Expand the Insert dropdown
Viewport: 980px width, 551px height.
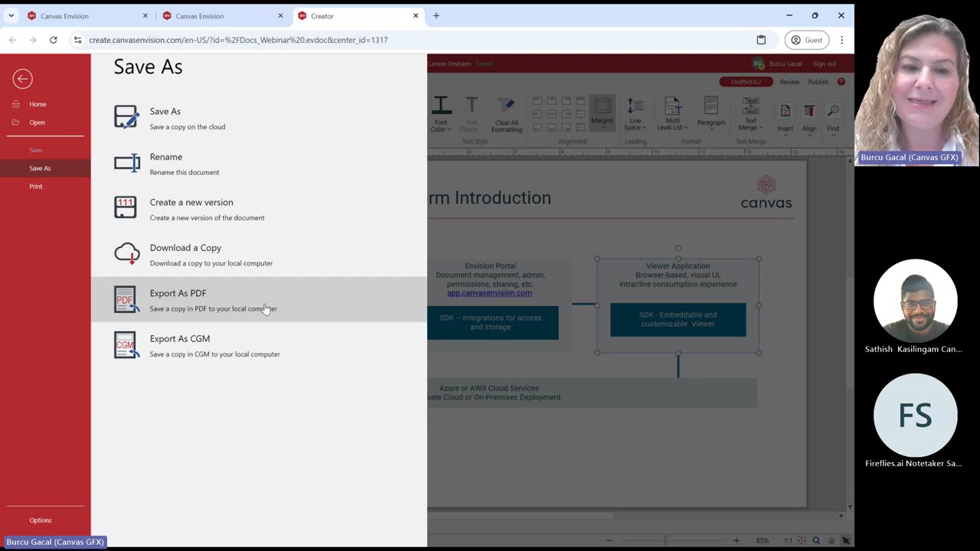(x=785, y=119)
